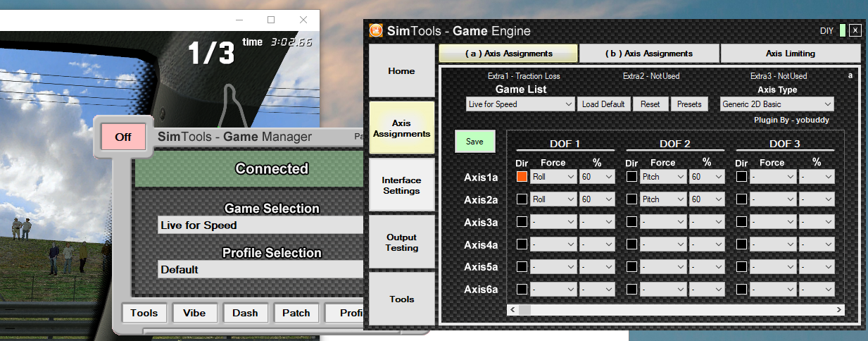The height and width of the screenshot is (341, 868).
Task: Click horizontal scrollbar left arrow in axis grid
Action: [512, 310]
